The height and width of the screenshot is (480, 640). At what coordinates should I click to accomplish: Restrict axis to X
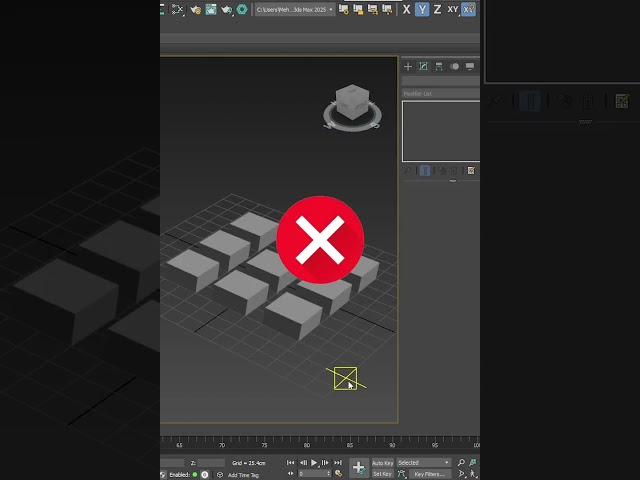(x=406, y=9)
